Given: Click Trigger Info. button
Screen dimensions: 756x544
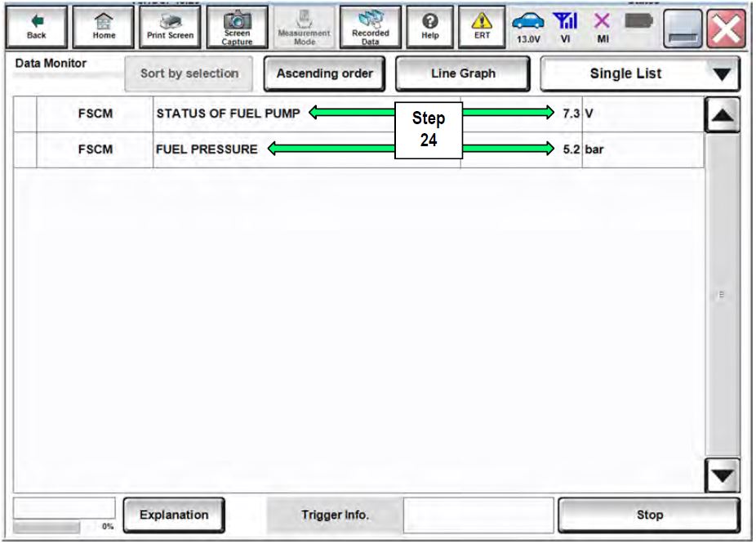Looking at the screenshot, I should tap(335, 515).
